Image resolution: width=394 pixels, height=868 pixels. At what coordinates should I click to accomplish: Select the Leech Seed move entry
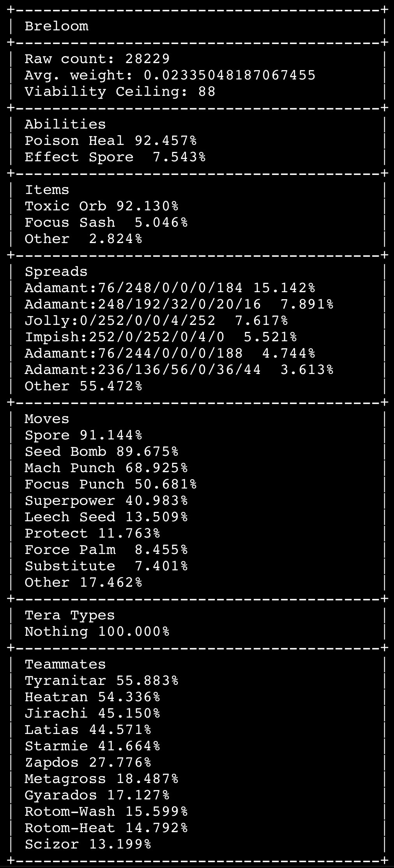pyautogui.click(x=106, y=517)
